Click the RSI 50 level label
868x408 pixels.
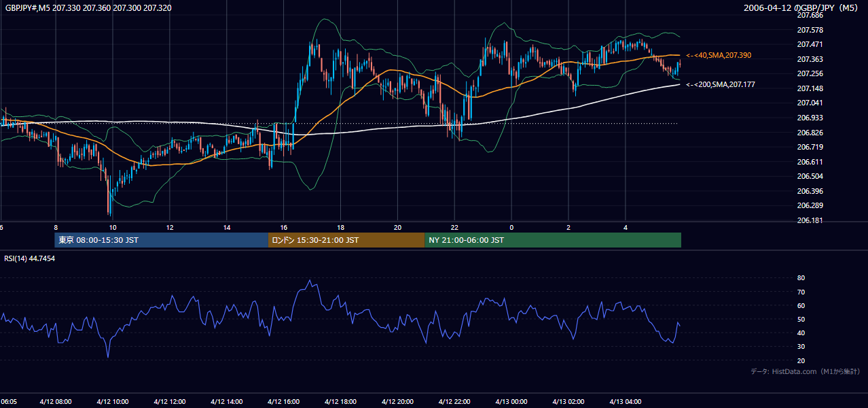point(801,319)
